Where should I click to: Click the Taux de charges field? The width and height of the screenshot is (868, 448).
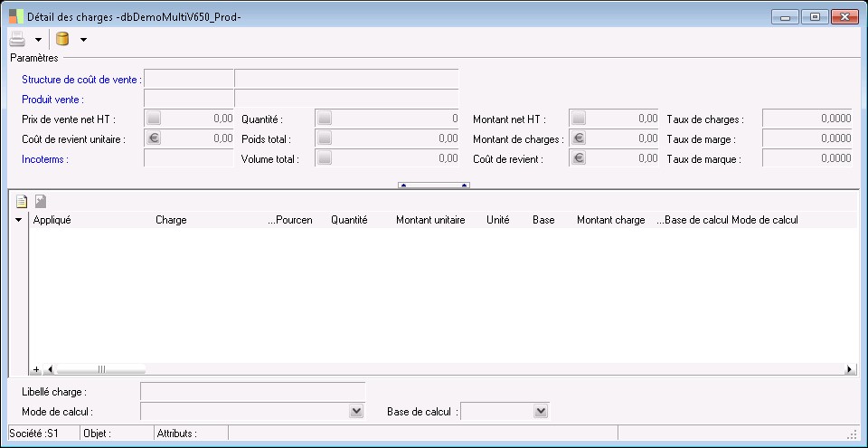tap(807, 118)
